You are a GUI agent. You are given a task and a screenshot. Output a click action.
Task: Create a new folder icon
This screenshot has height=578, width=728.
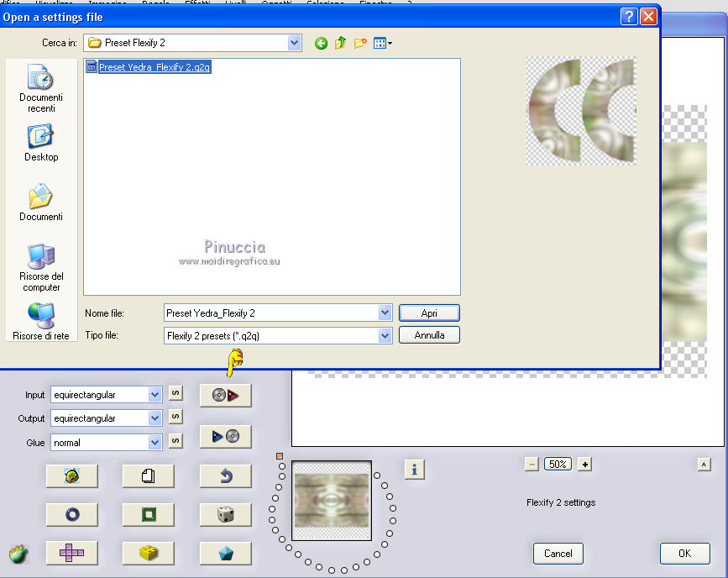(x=360, y=43)
